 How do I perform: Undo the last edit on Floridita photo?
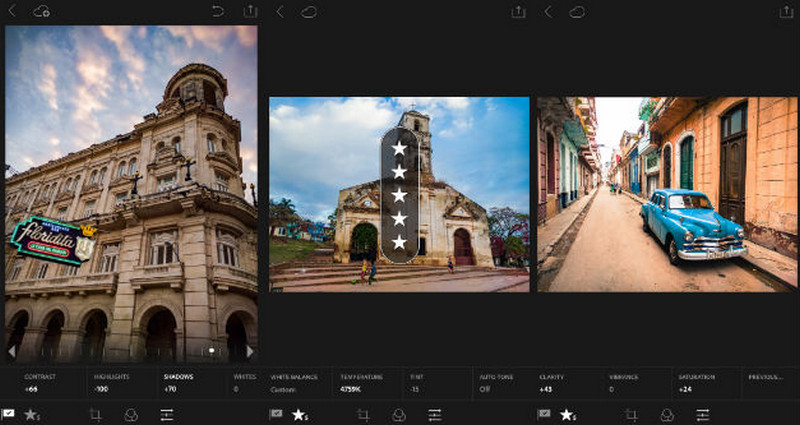click(218, 11)
